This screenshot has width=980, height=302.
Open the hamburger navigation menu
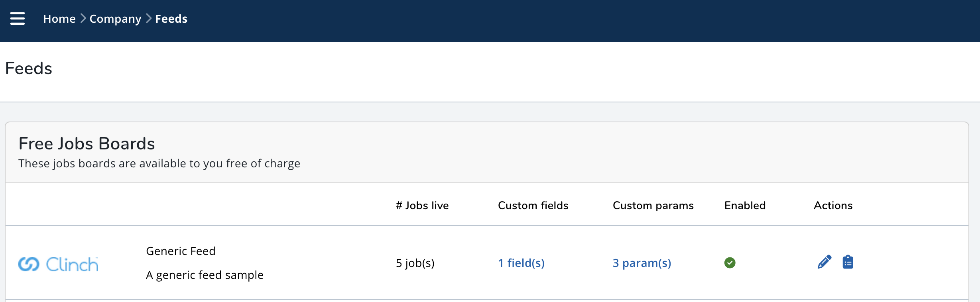point(18,18)
